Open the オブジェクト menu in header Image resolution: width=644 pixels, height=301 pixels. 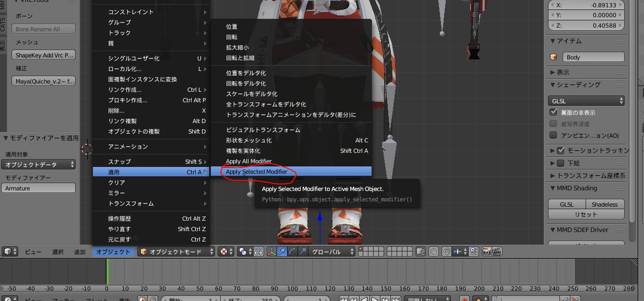pos(113,252)
